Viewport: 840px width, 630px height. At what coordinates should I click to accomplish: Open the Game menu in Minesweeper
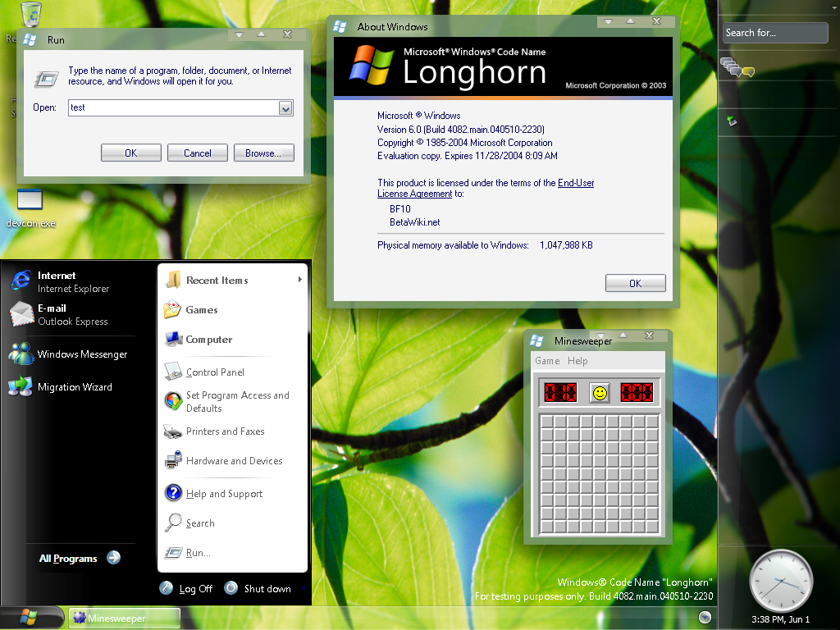click(547, 361)
